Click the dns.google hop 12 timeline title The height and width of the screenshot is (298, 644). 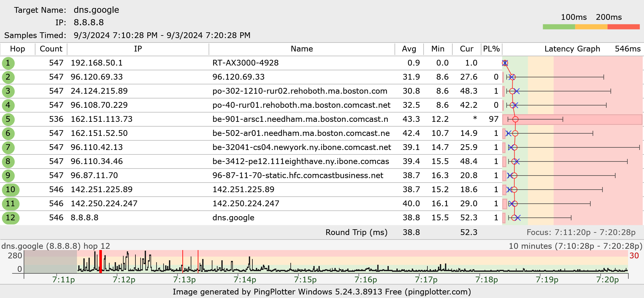pos(56,246)
